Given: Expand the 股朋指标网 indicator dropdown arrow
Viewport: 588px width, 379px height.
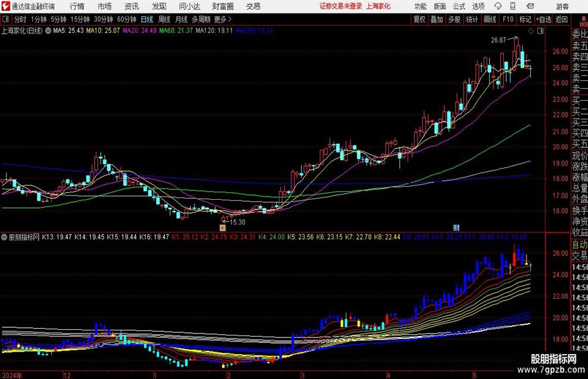Looking at the screenshot, I should point(4,237).
